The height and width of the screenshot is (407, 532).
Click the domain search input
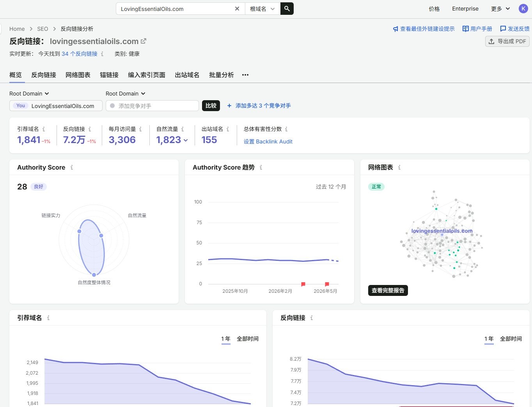(176, 9)
